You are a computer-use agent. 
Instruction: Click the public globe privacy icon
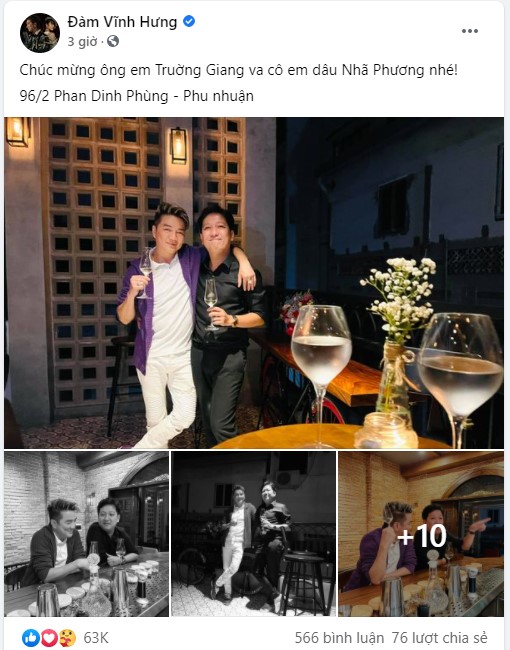pos(113,41)
